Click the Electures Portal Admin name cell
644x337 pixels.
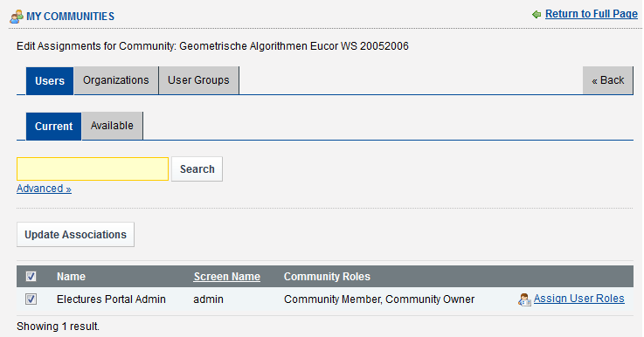[x=111, y=299]
